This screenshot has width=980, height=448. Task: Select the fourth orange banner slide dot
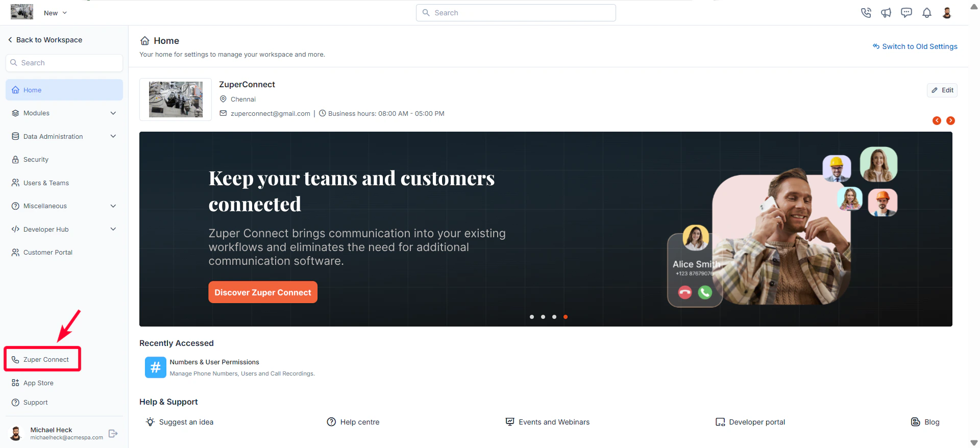click(x=566, y=317)
